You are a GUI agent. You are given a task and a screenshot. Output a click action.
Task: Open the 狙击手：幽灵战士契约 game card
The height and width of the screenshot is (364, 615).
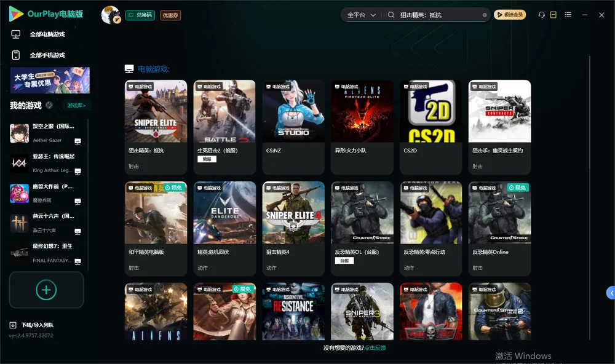click(499, 127)
